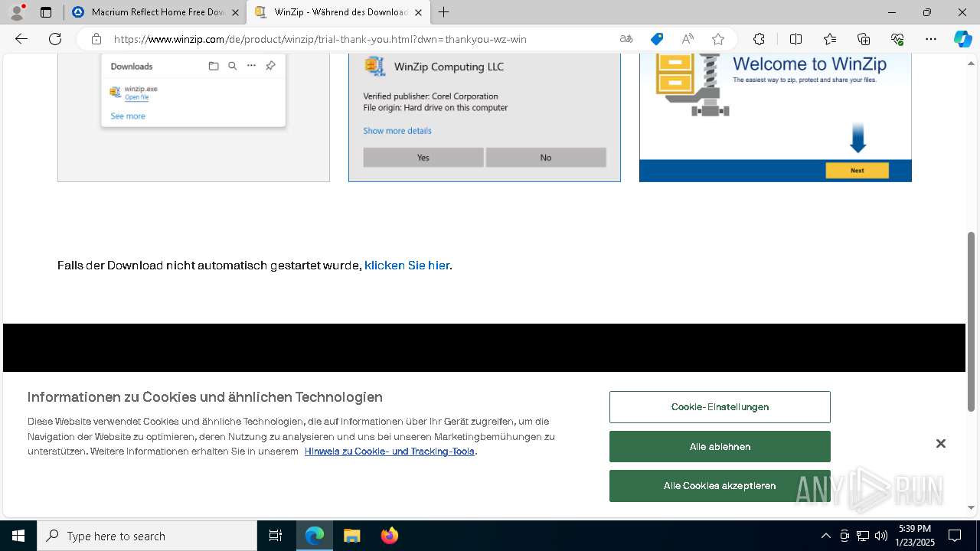The image size is (980, 551).
Task: Open the network tray icon
Action: coord(863,536)
